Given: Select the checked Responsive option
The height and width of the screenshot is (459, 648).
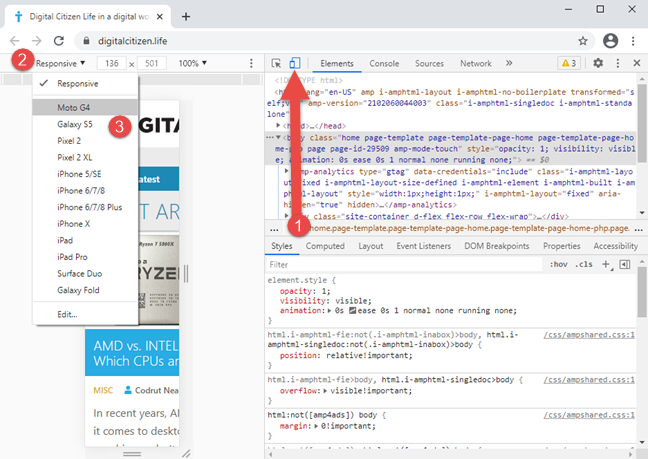Looking at the screenshot, I should click(85, 84).
